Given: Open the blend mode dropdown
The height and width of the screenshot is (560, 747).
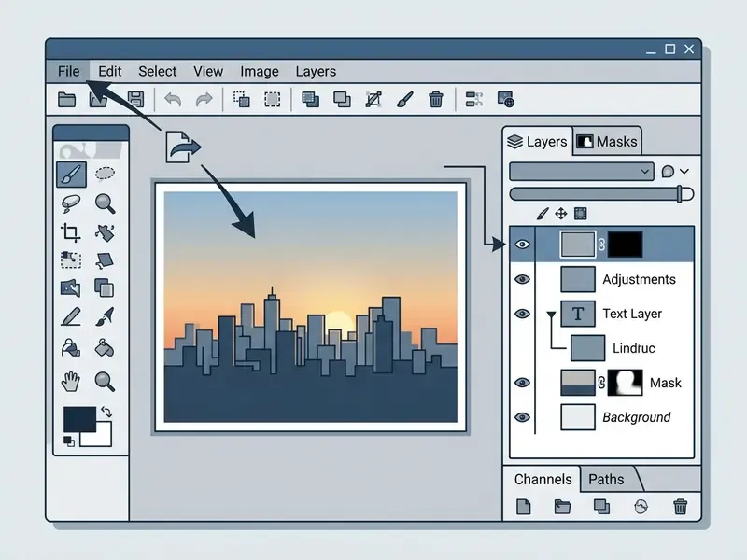Looking at the screenshot, I should coord(581,172).
